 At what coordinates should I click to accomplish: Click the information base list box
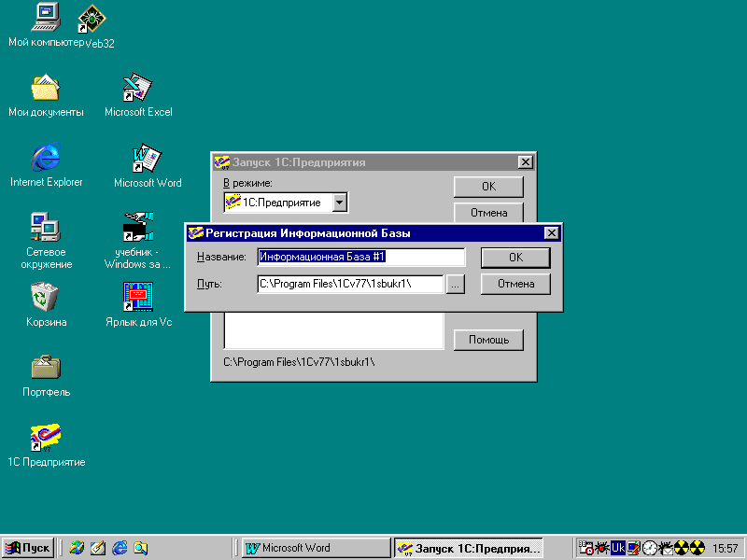(334, 331)
